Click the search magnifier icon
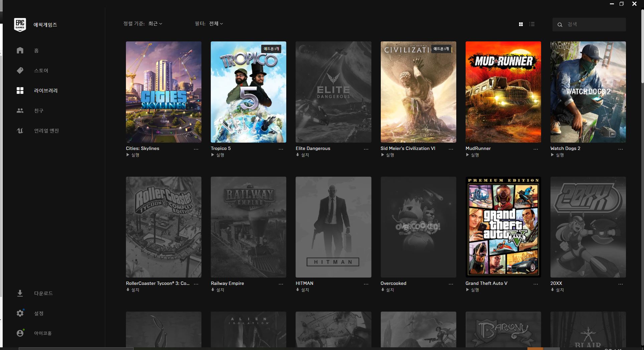Screen dimensions: 644x350 [560, 25]
